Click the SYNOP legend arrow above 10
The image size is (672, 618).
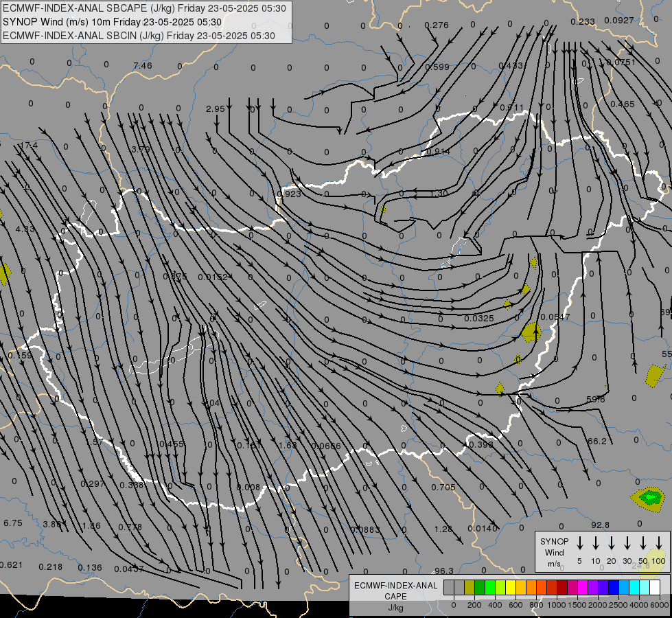click(595, 543)
